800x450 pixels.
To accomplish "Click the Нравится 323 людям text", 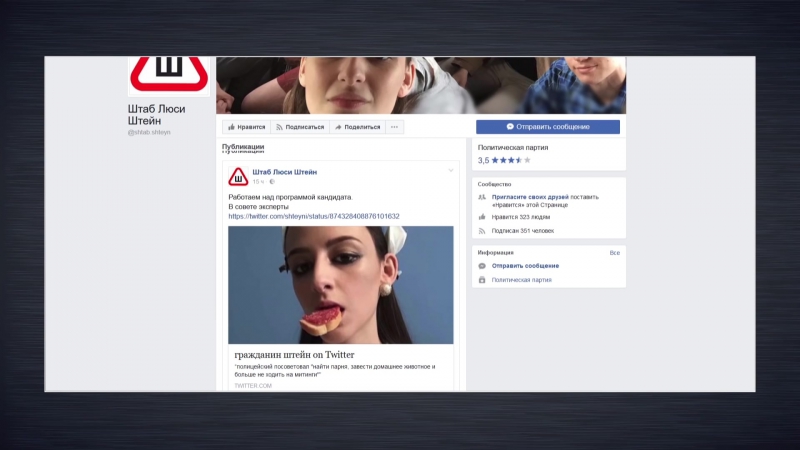I will [x=521, y=217].
